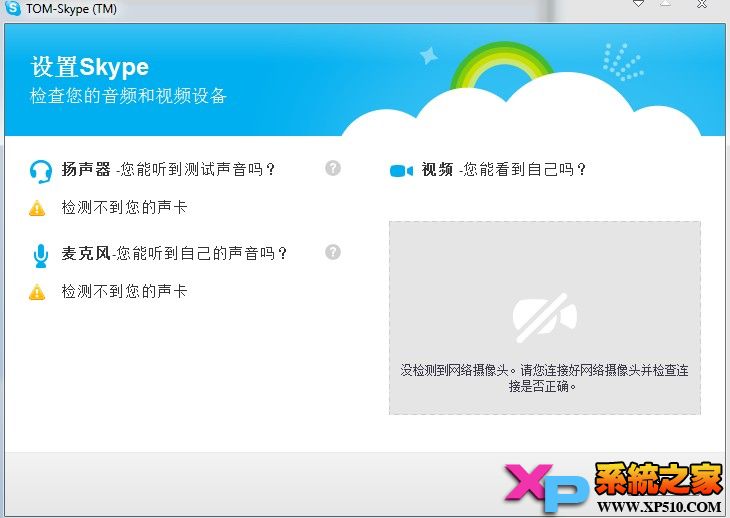Click the 没检测到网络摄像头 message
Screen dimensions: 730x518
click(544, 378)
